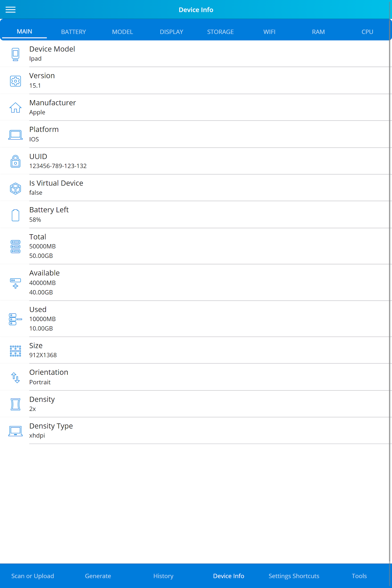The width and height of the screenshot is (392, 588).
Task: Click the Orientation arrows icon
Action: pos(15,378)
